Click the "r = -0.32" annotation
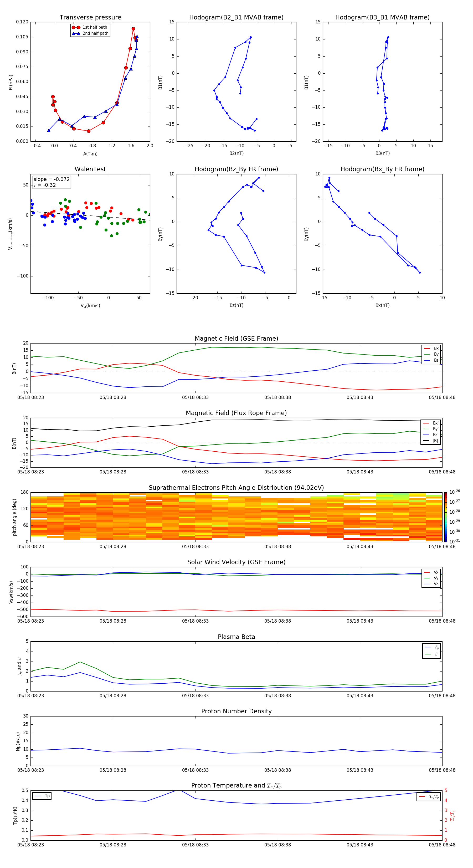Screen dimensions: 473x868 (45, 185)
